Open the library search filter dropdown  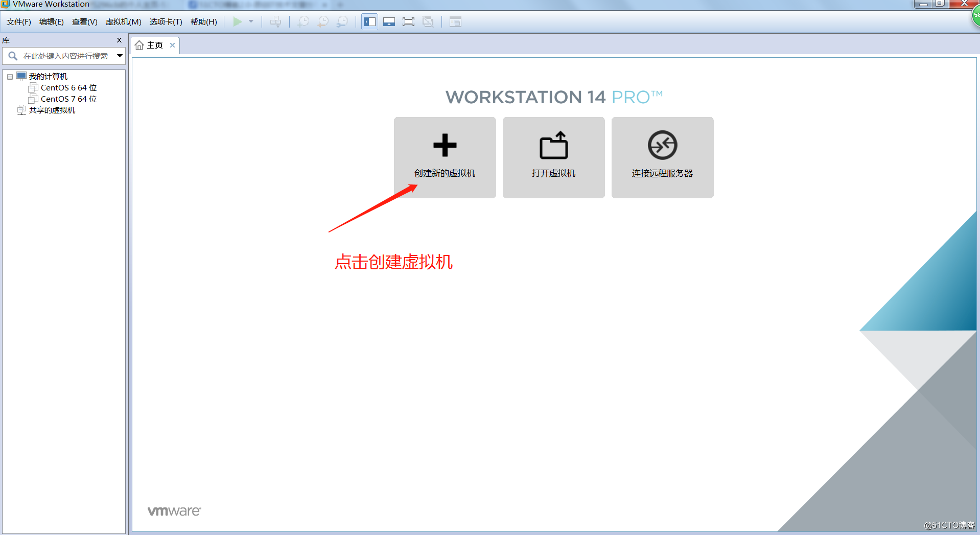tap(120, 56)
